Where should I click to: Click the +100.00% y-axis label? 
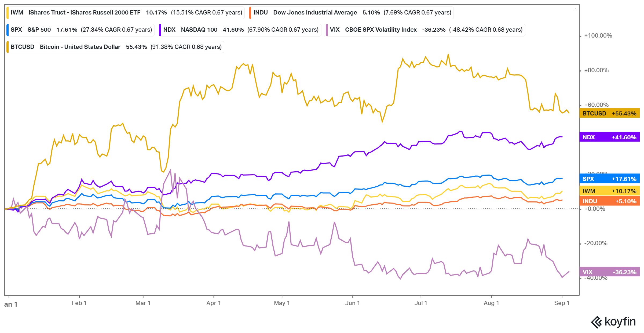click(598, 36)
